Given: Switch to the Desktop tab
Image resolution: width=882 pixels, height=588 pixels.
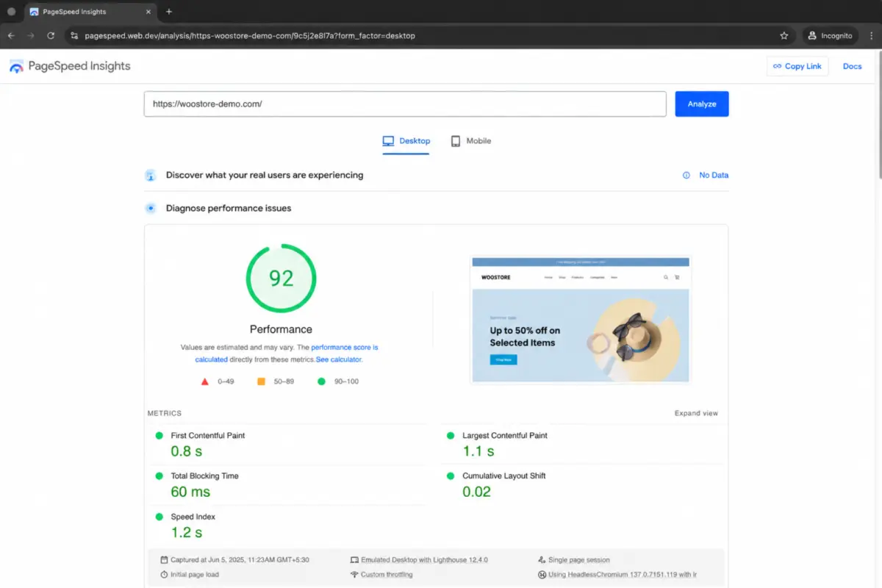Looking at the screenshot, I should coord(406,141).
